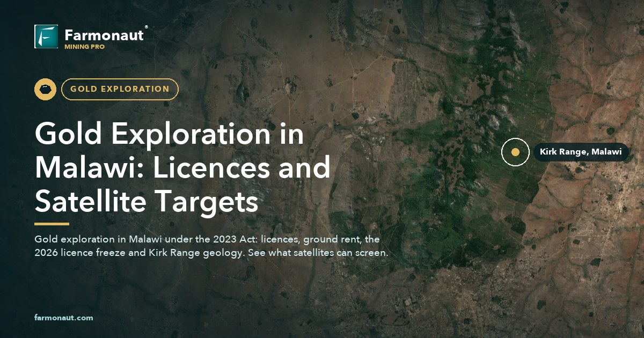Click the description paragraph about 2023 Act
Screen dimensions: 644x338
[x=211, y=246]
